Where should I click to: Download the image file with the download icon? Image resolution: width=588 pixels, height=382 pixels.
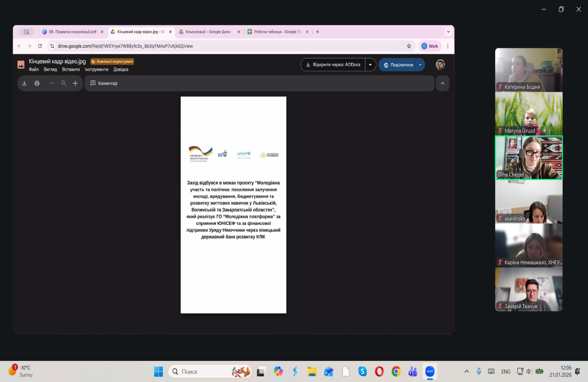pyautogui.click(x=24, y=84)
